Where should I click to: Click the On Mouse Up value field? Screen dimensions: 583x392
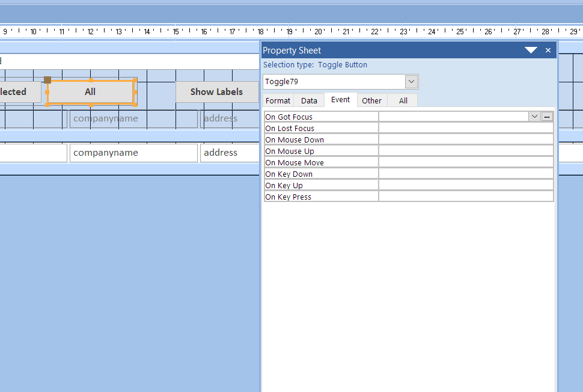point(466,151)
